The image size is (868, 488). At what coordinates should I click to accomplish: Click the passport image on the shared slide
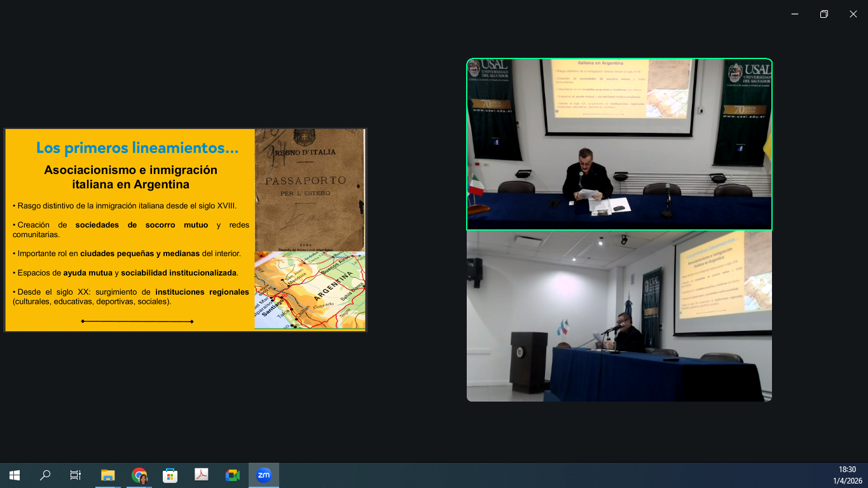[310, 189]
